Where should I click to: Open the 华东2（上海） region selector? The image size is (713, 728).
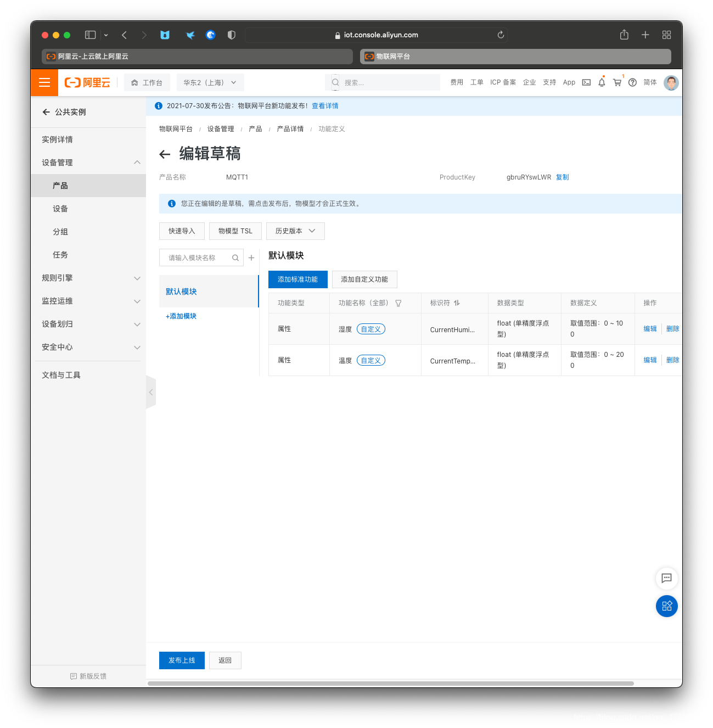pyautogui.click(x=210, y=83)
